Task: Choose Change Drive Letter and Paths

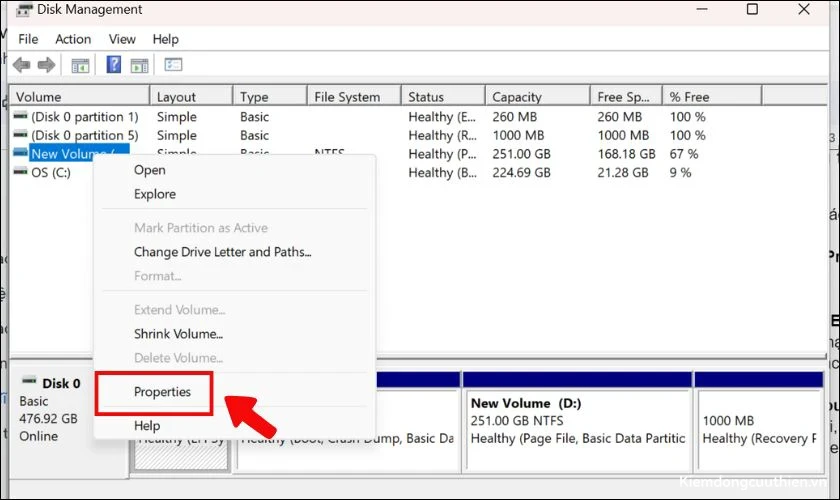Action: 222,252
